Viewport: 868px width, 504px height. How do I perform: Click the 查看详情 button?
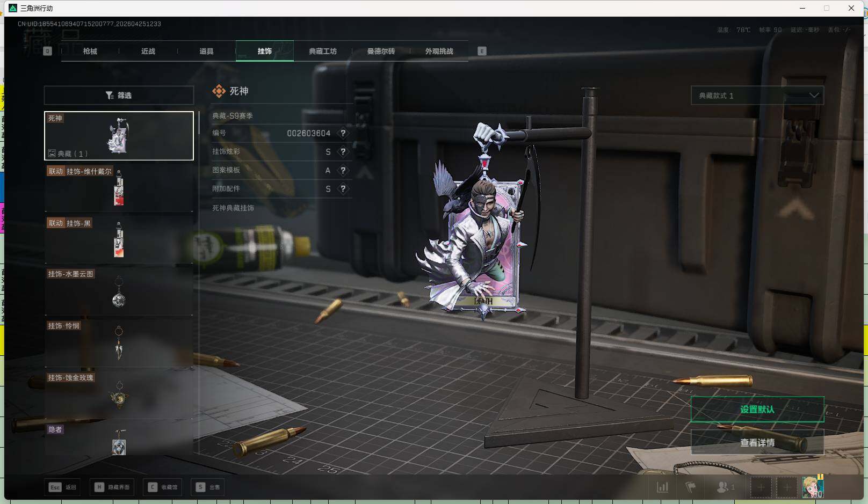click(757, 443)
